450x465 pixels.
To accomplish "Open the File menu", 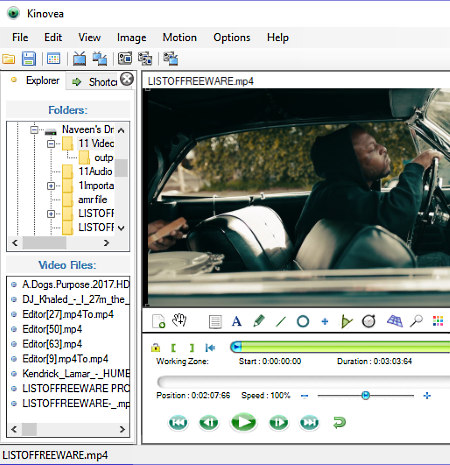I will click(20, 37).
